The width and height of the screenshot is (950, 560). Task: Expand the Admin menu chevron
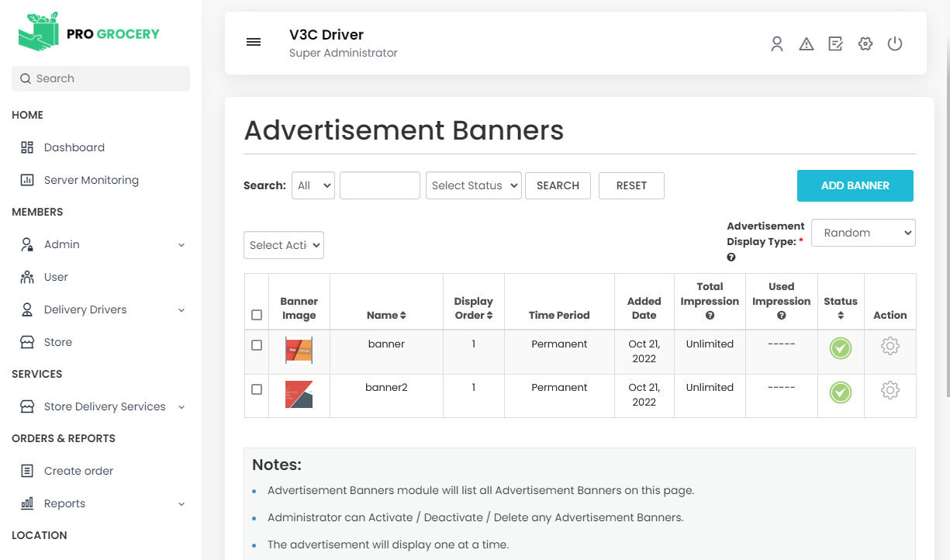[x=181, y=245]
